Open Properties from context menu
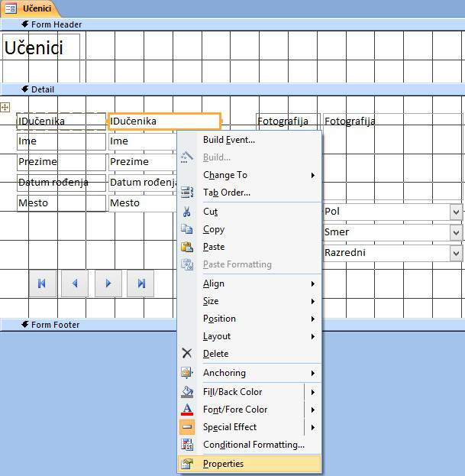The width and height of the screenshot is (465, 476). click(249, 464)
